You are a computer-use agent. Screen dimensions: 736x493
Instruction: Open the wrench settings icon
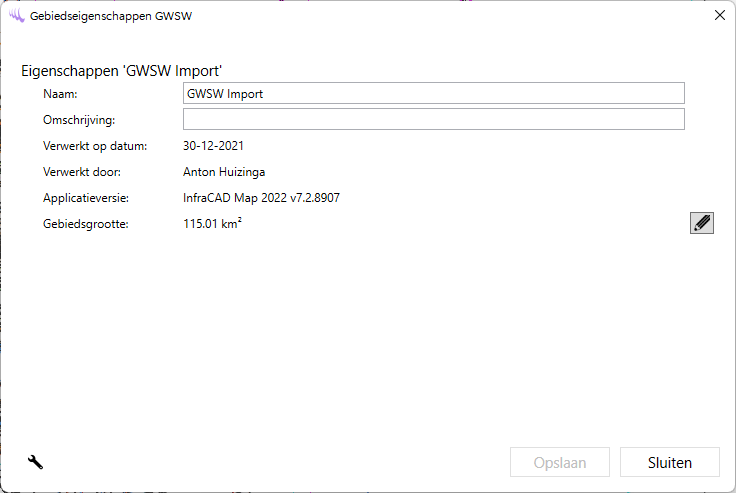click(x=35, y=462)
